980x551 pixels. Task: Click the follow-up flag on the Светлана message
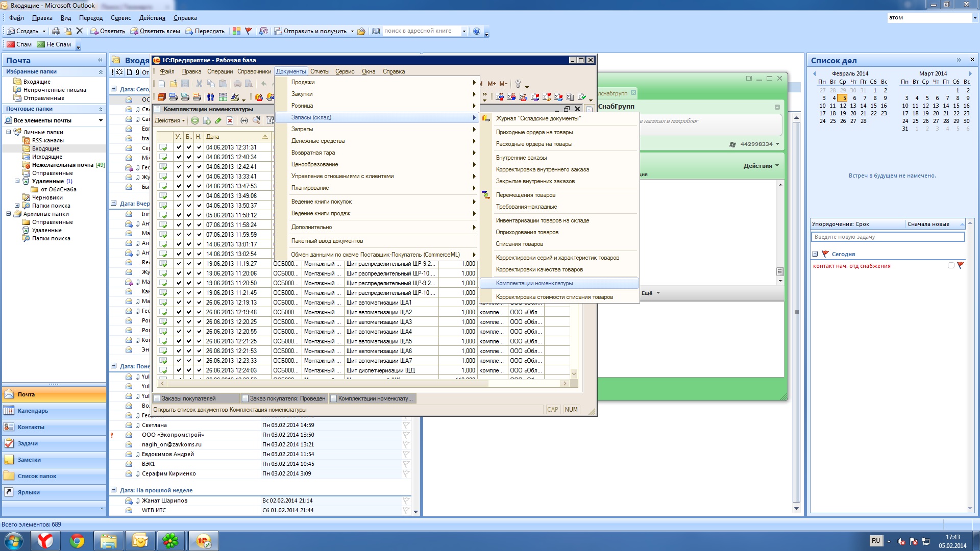(x=406, y=425)
